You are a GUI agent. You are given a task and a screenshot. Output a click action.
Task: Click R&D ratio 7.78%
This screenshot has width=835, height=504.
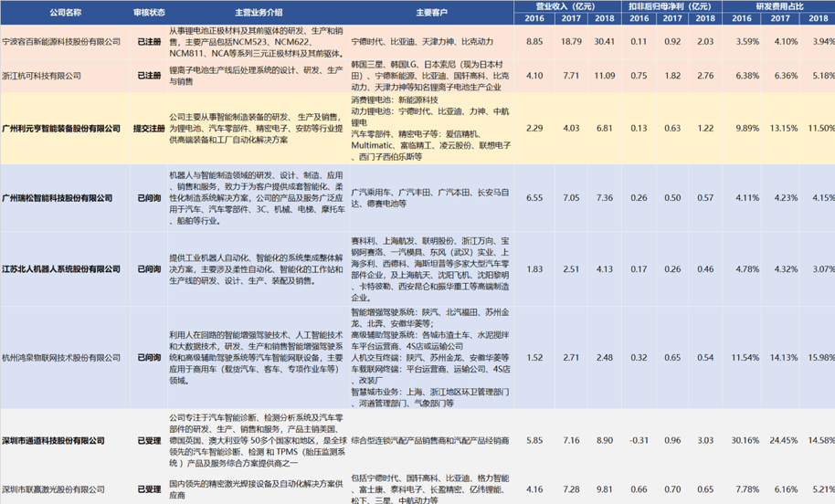[747, 489]
